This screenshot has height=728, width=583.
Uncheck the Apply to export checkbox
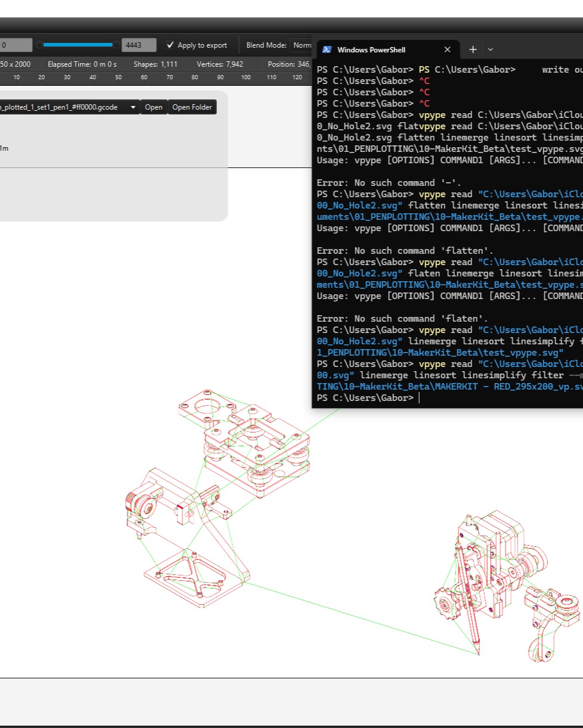point(170,45)
